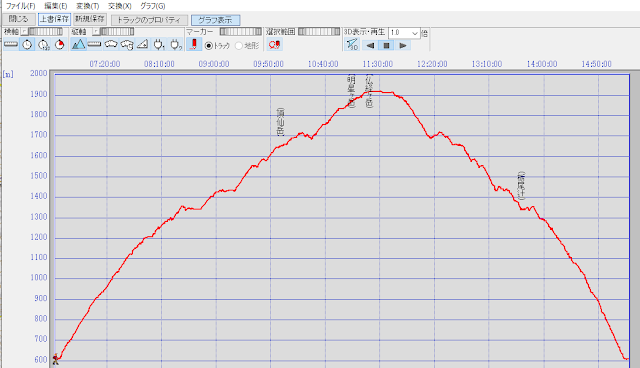Image resolution: width=640 pixels, height=368 pixels.
Task: Toggle the red marker pin icon
Action: coord(194,44)
